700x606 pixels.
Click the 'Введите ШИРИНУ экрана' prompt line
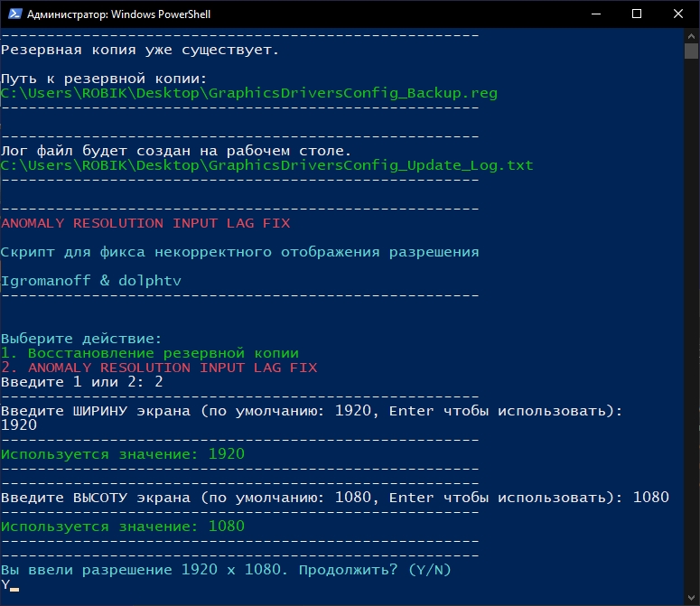coord(312,411)
